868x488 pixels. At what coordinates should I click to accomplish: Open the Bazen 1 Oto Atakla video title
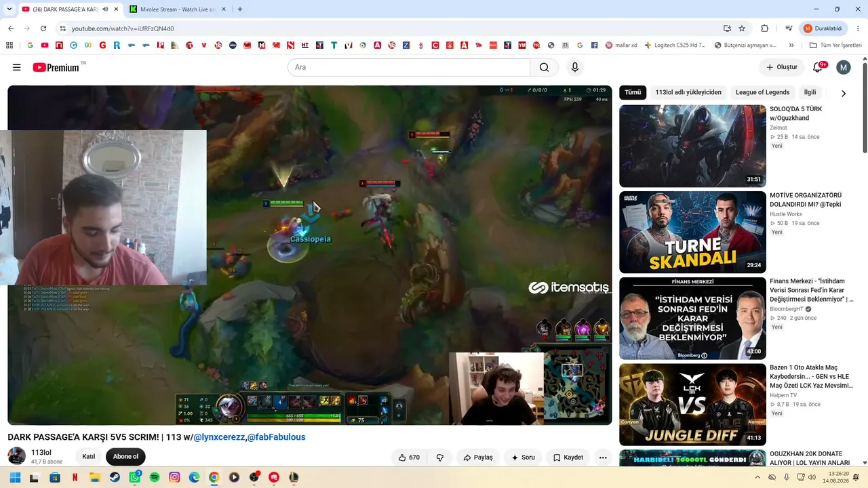tap(812, 376)
